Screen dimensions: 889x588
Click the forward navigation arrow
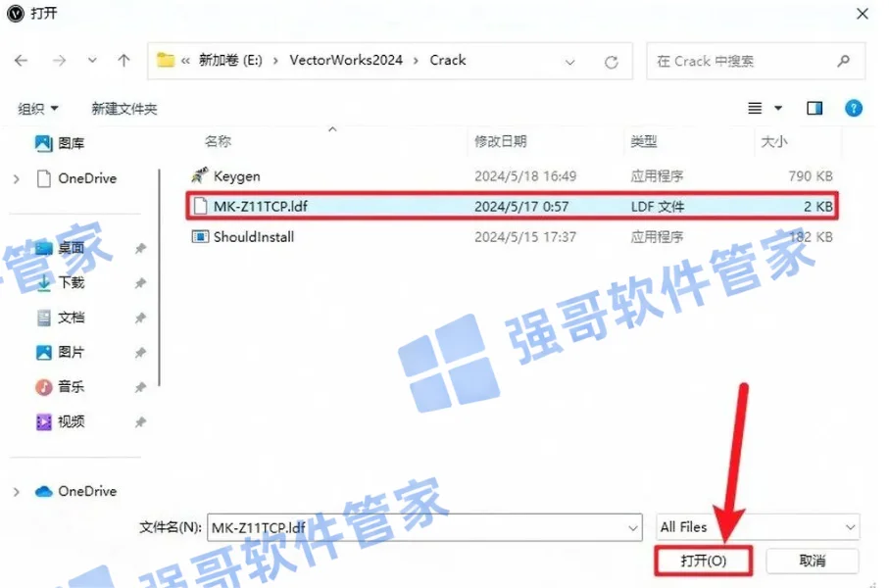tap(59, 60)
